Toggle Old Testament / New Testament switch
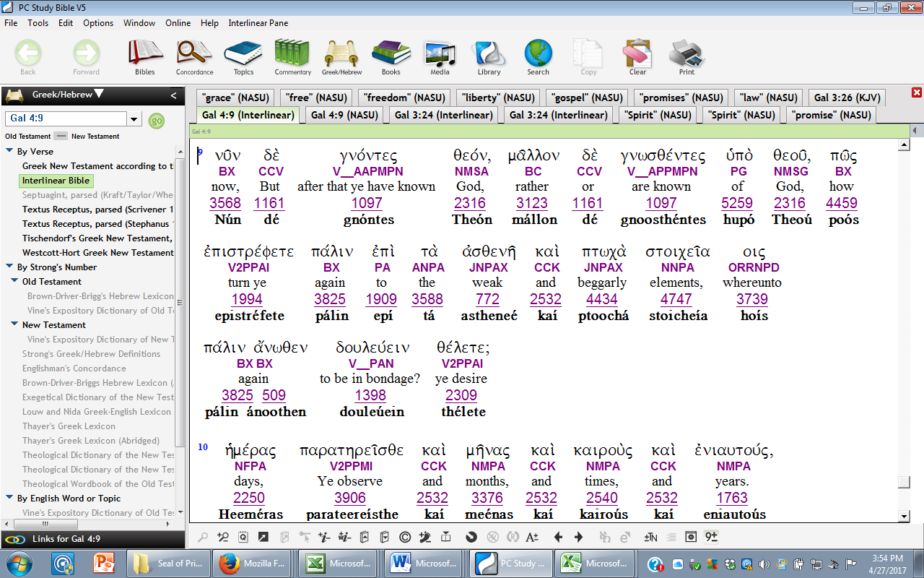 (61, 136)
